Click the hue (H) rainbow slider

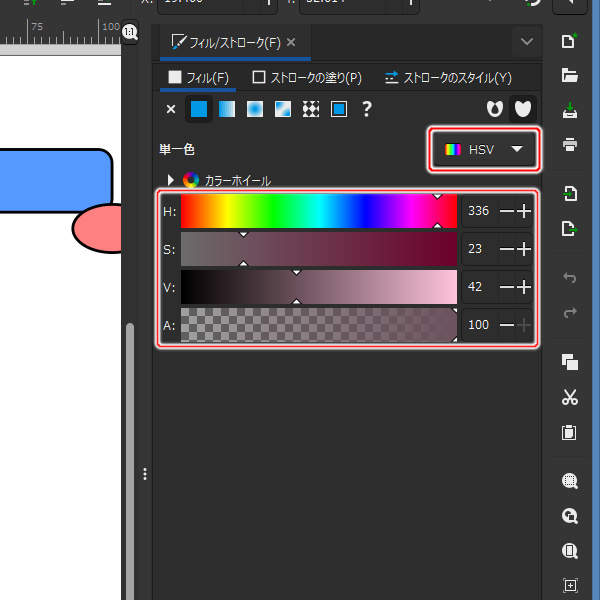[x=318, y=211]
